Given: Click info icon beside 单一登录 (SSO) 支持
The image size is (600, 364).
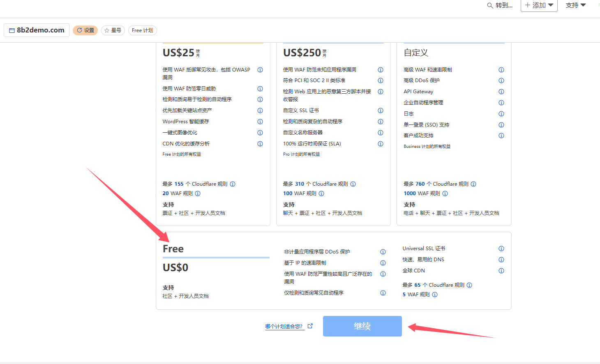Looking at the screenshot, I should point(501,125).
